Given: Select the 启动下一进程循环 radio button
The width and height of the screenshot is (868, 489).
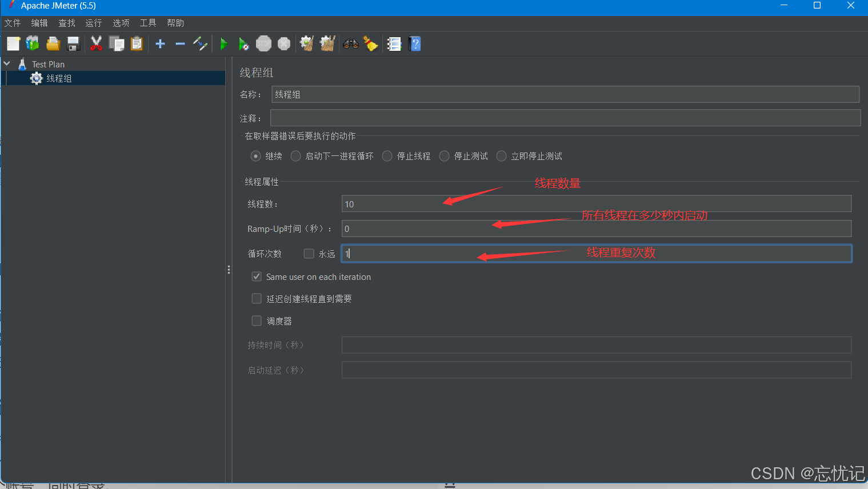Looking at the screenshot, I should click(295, 156).
